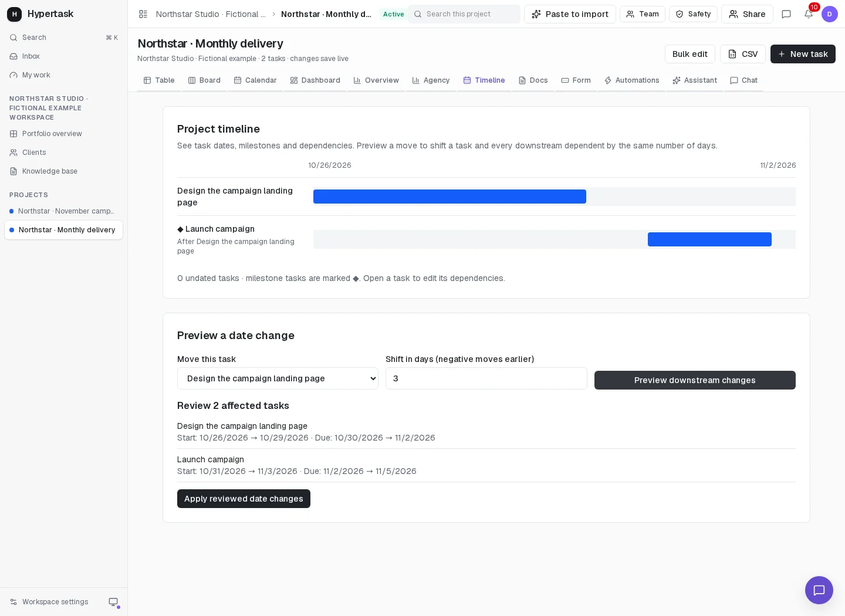Open the Team button
Screen dimensions: 845x616
coord(643,14)
